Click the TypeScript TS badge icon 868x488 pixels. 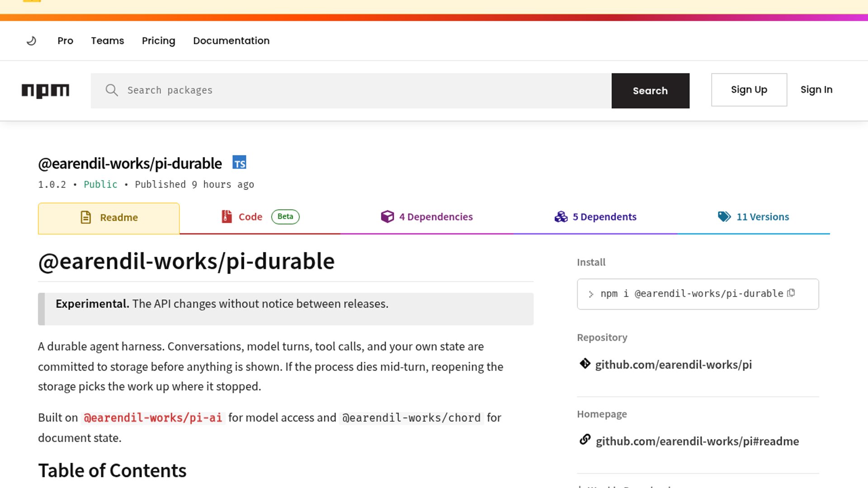click(x=239, y=162)
